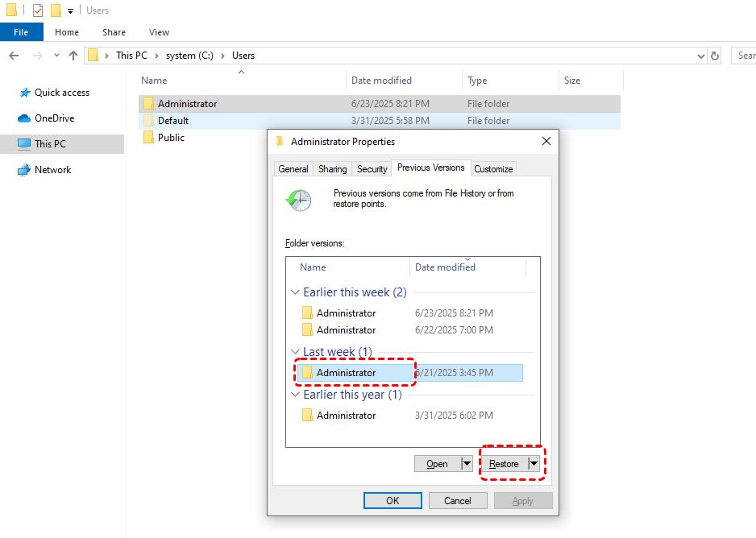Close the Administrator Properties dialog

[x=546, y=141]
